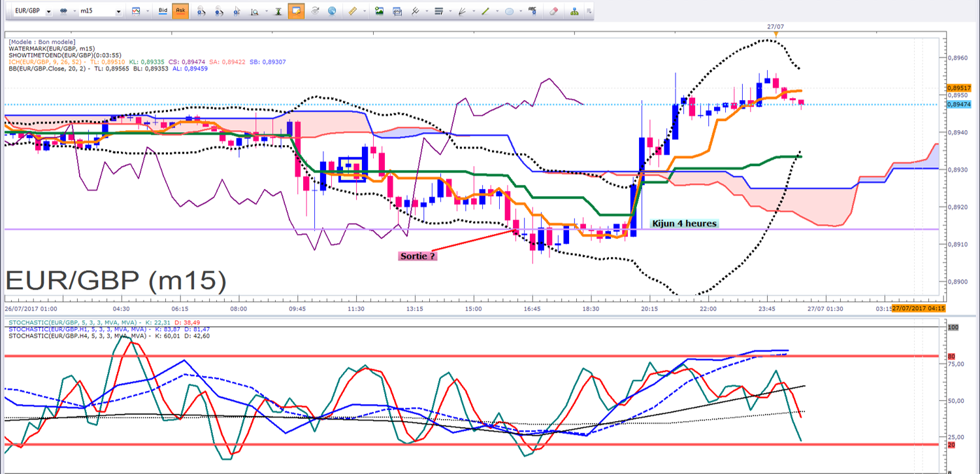Click the stochastic 20 level tag
980x474 pixels.
[x=952, y=445]
